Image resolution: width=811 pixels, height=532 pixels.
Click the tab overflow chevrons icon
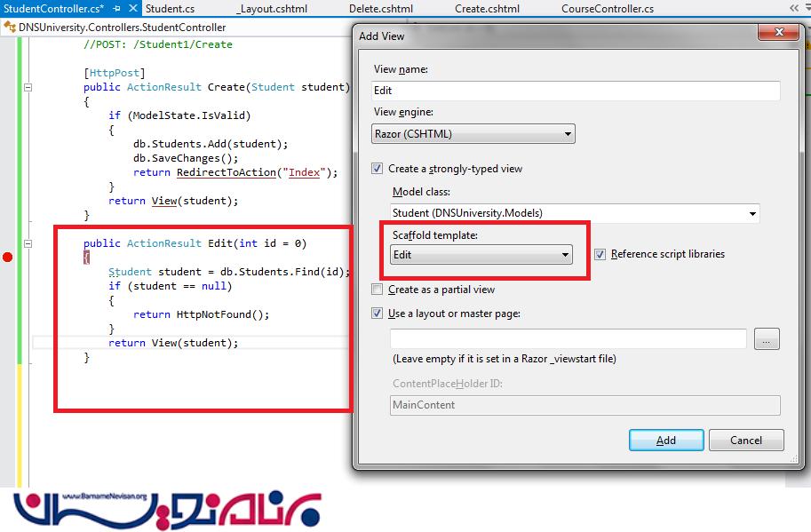tap(793, 8)
